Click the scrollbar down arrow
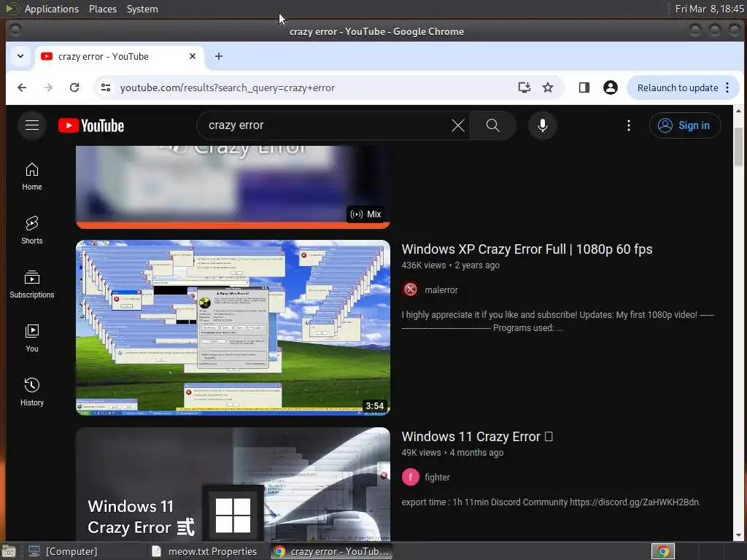The image size is (747, 560). [x=738, y=536]
